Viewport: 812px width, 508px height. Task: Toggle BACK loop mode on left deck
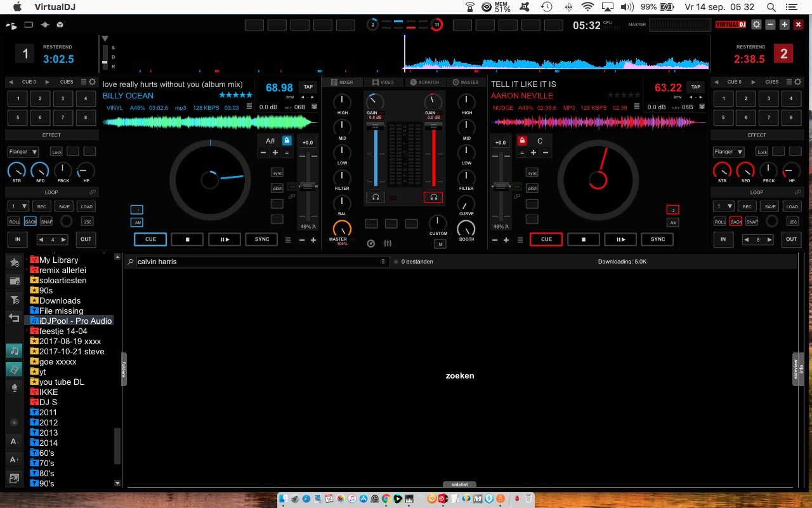pos(30,222)
